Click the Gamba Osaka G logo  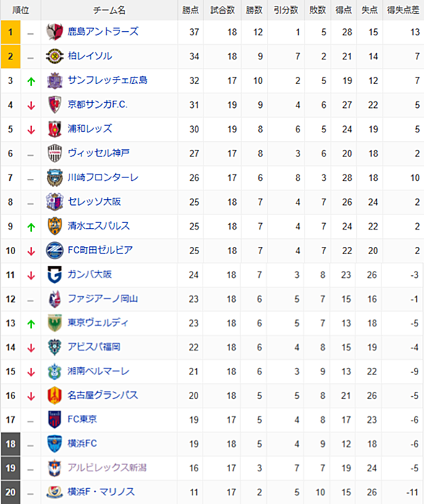(54, 275)
